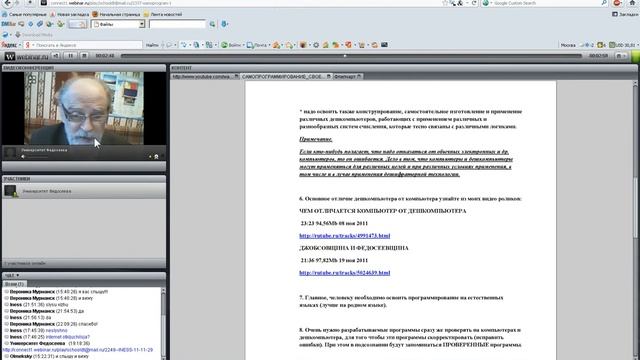Click the USD exchange rate indicator
640x360 pixels.
click(623, 45)
